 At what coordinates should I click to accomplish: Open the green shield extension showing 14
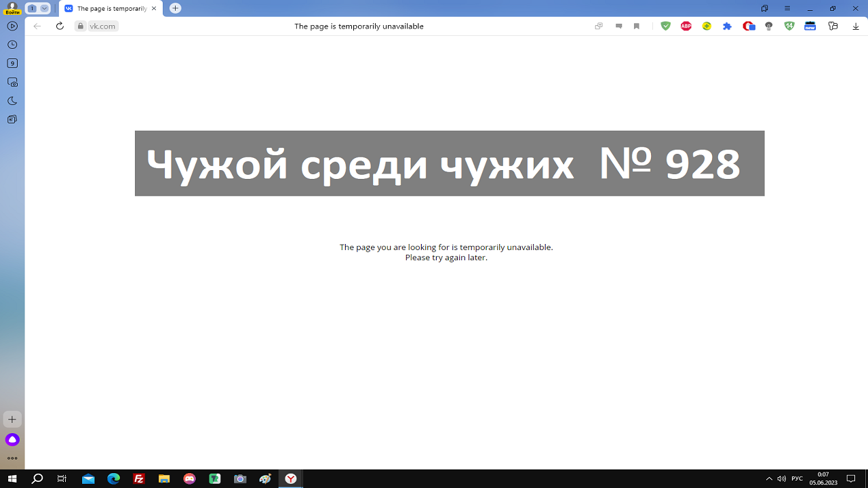789,26
